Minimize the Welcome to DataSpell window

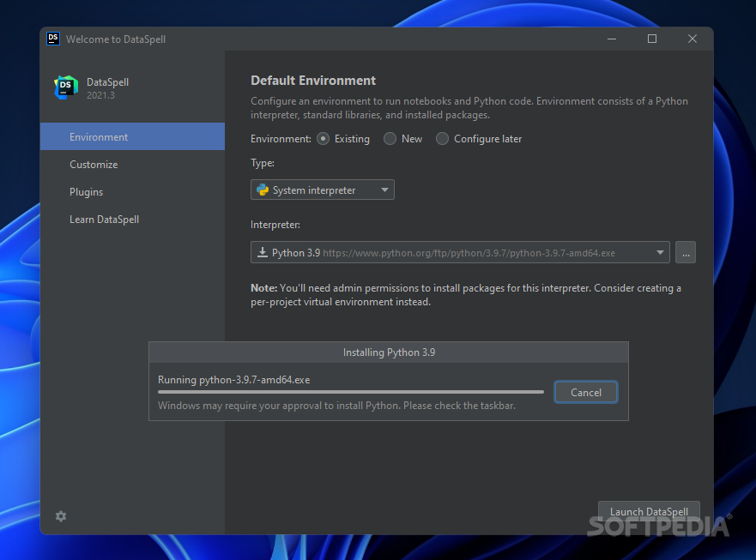click(x=612, y=39)
